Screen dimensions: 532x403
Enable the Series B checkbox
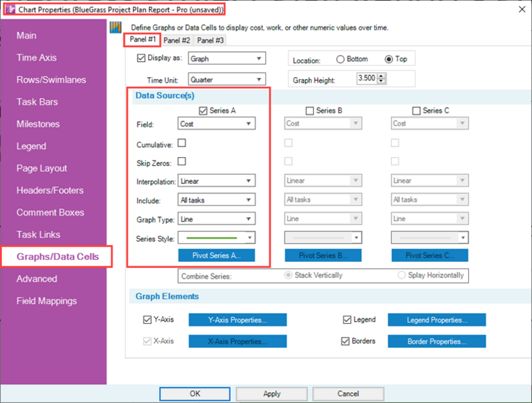pyautogui.click(x=309, y=111)
